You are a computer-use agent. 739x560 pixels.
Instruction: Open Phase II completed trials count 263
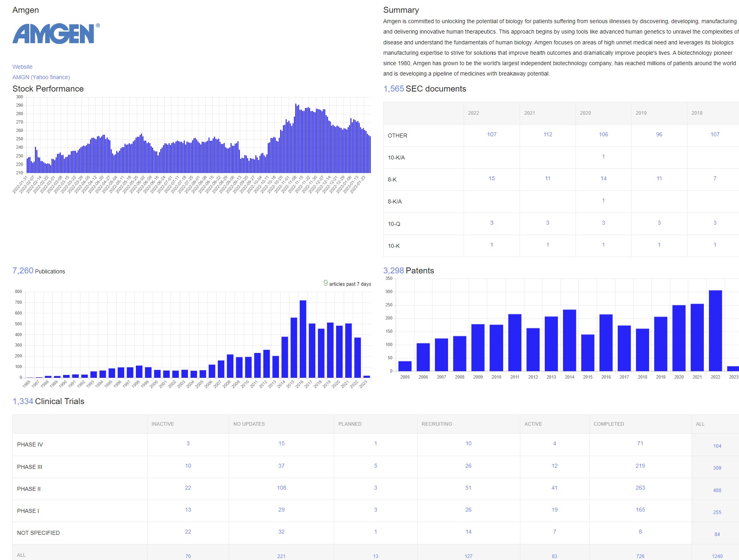[x=640, y=488]
